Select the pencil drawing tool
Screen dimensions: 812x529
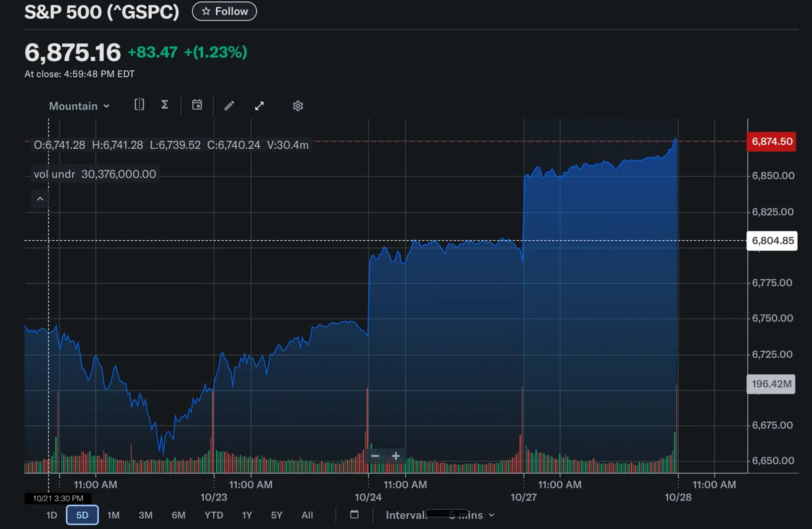(x=229, y=105)
